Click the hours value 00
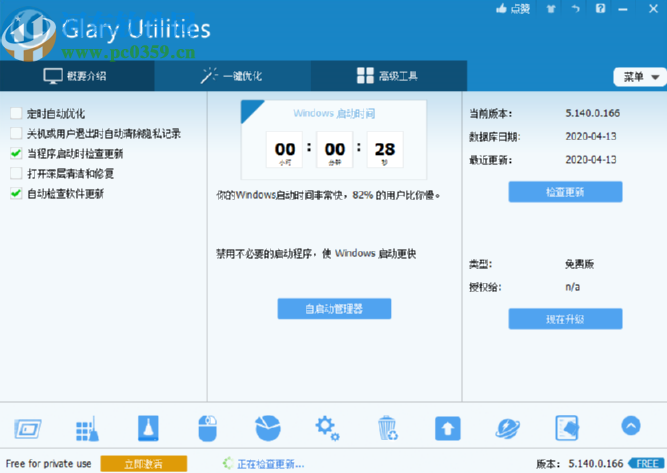Viewport: 667px width, 473px height. pyautogui.click(x=285, y=149)
